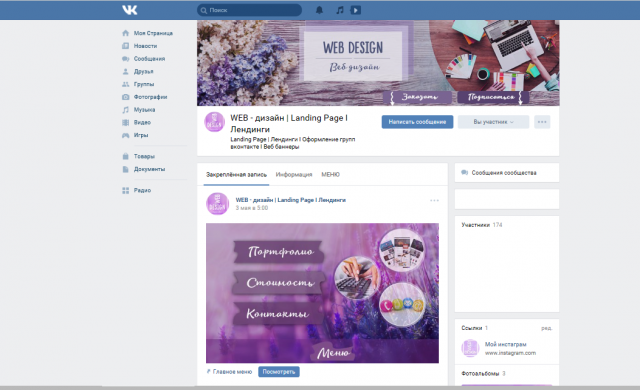Click the pinned post author avatar
The width and height of the screenshot is (640, 390).
(x=217, y=204)
